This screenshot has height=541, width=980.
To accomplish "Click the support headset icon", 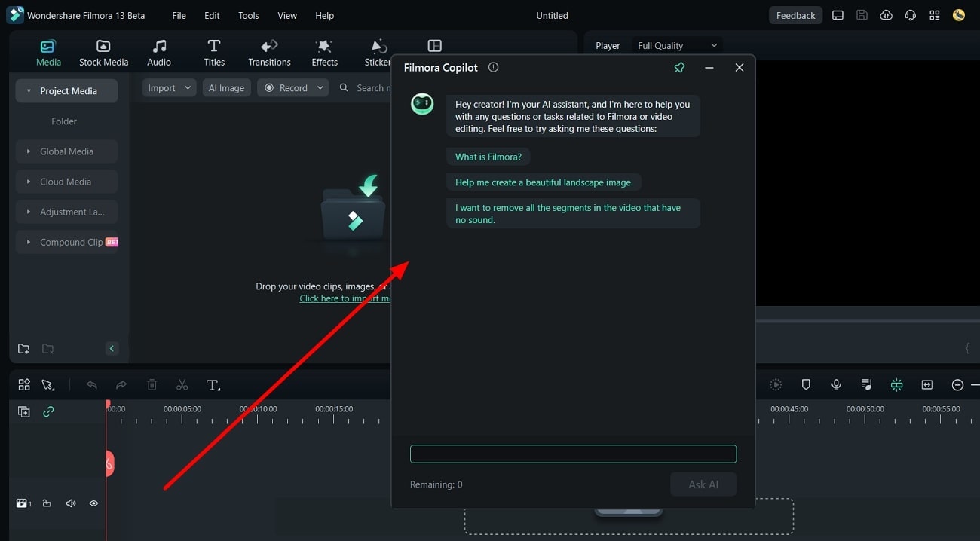I will 910,15.
